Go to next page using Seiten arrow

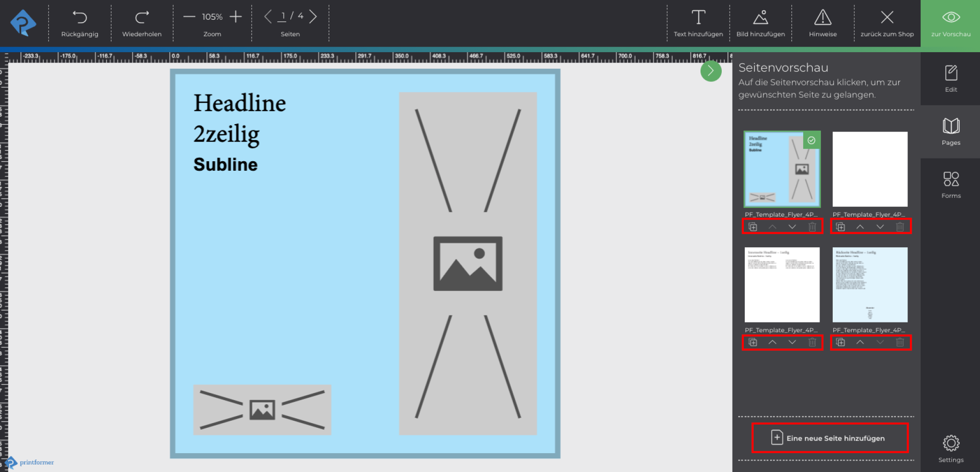(313, 17)
